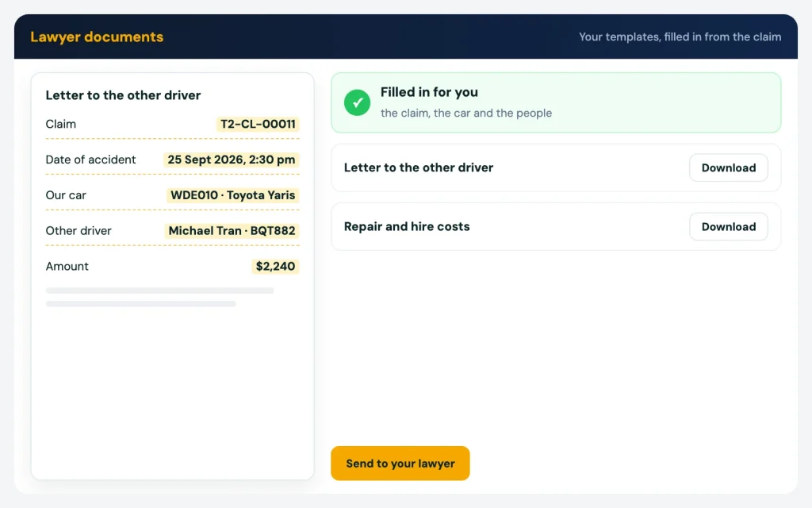Viewport: 812px width, 508px height.
Task: Select the WDE010 · Toyota Yaris value
Action: click(233, 195)
